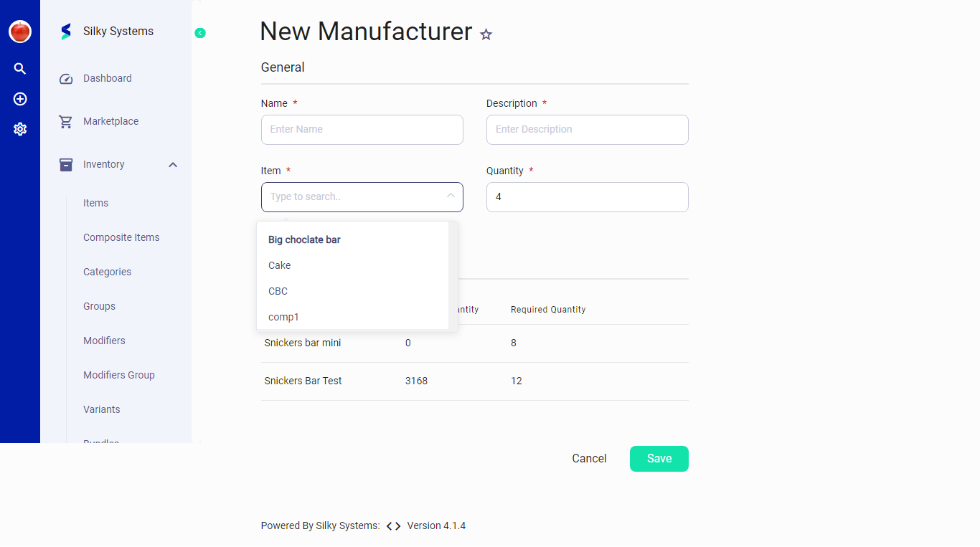Choose comp1 in the item dropdown list

(283, 317)
